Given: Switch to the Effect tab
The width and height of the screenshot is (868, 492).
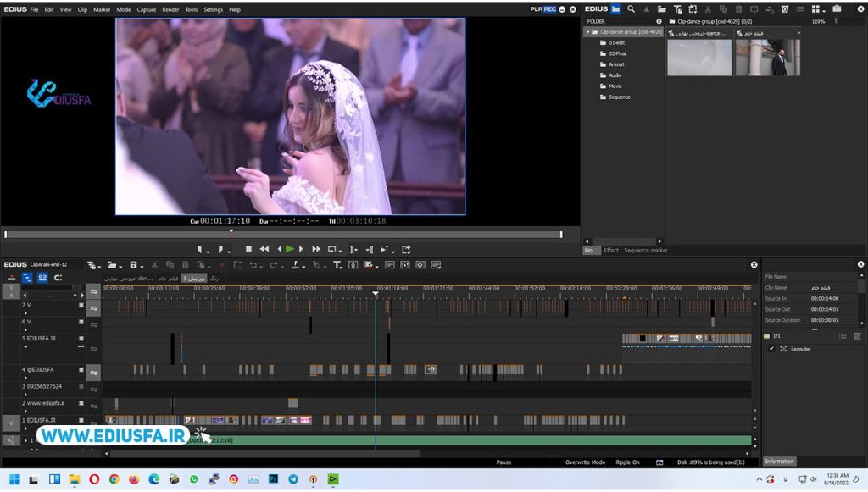Looking at the screenshot, I should coord(611,251).
